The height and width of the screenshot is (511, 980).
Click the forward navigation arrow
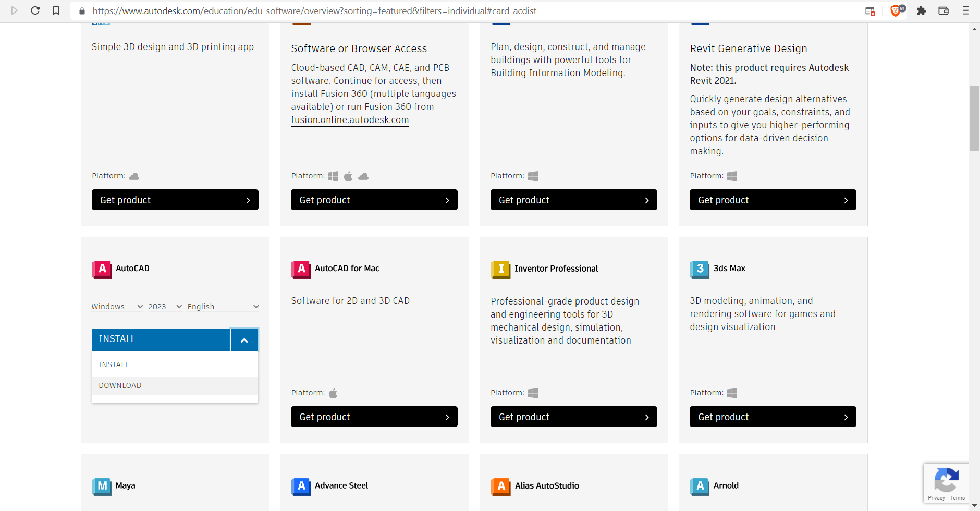click(14, 10)
